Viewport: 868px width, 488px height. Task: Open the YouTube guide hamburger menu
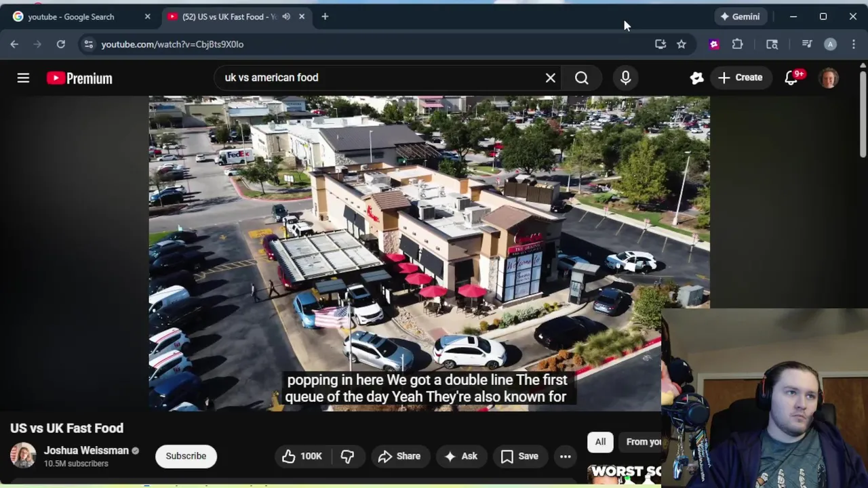tap(23, 78)
